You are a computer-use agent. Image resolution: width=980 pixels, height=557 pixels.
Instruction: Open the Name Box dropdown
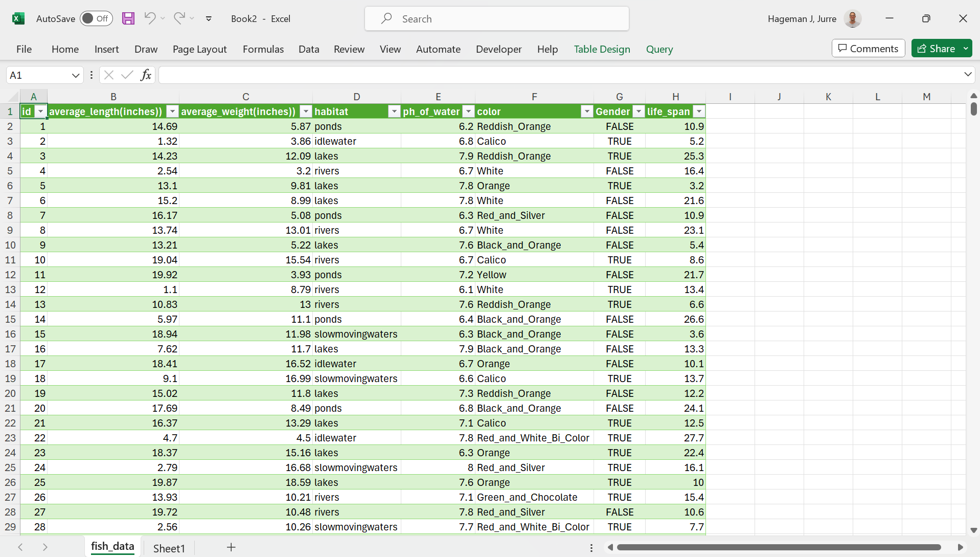tap(75, 75)
